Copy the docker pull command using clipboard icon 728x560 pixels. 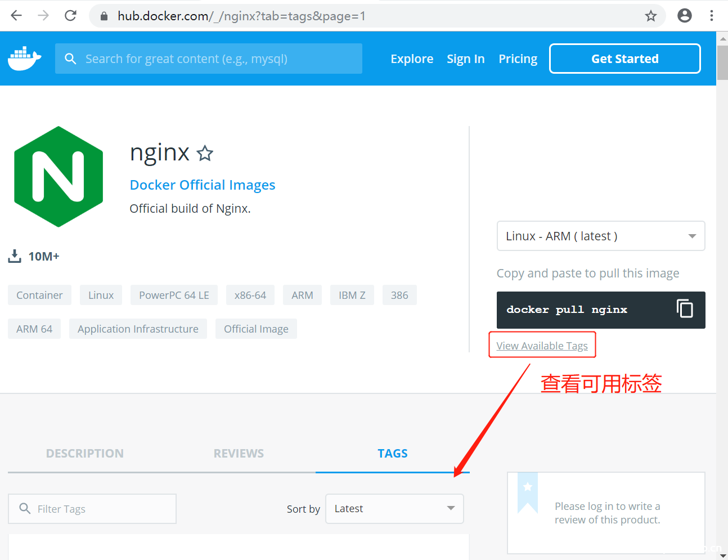click(685, 308)
